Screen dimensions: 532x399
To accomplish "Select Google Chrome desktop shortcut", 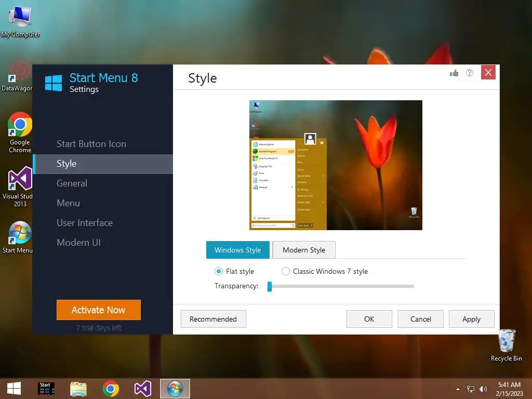I will click(x=20, y=132).
